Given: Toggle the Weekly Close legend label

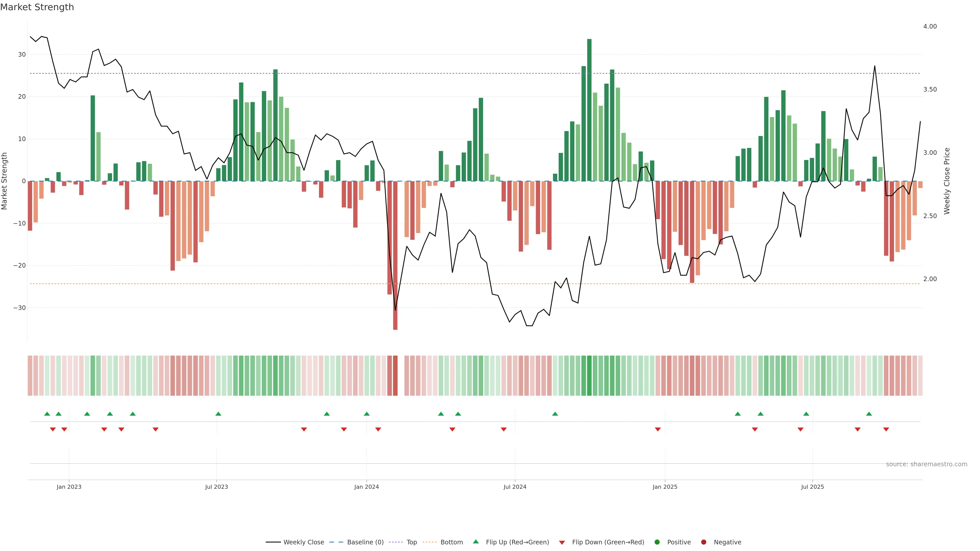Looking at the screenshot, I should [304, 542].
